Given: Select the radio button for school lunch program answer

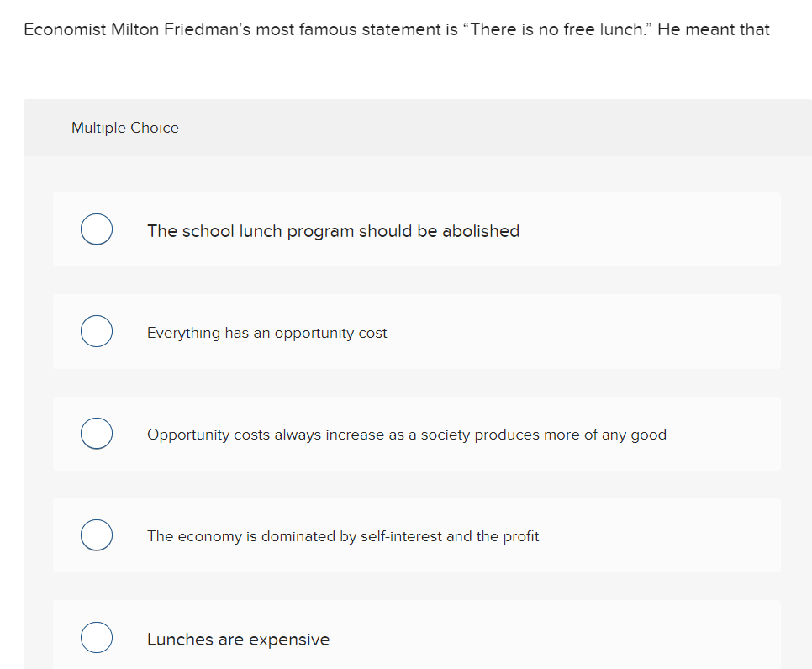Looking at the screenshot, I should [96, 229].
